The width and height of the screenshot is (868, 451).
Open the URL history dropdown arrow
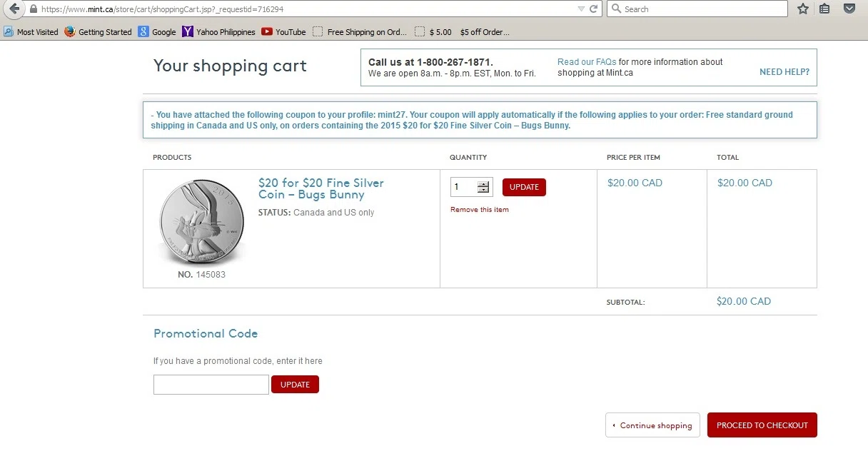[x=581, y=9]
